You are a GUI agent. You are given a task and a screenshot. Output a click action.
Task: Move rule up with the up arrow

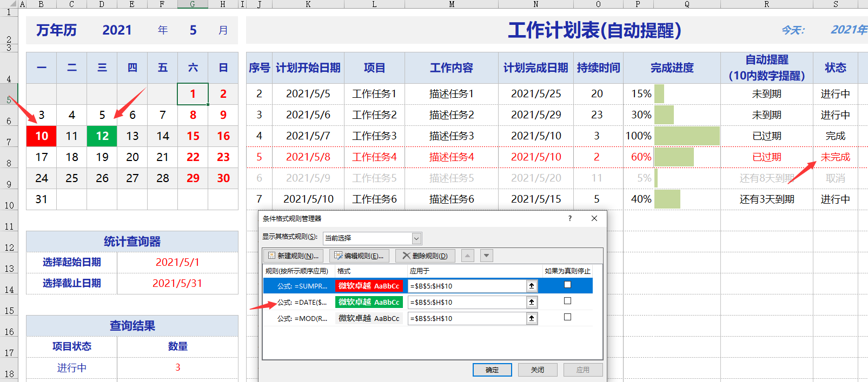(468, 256)
